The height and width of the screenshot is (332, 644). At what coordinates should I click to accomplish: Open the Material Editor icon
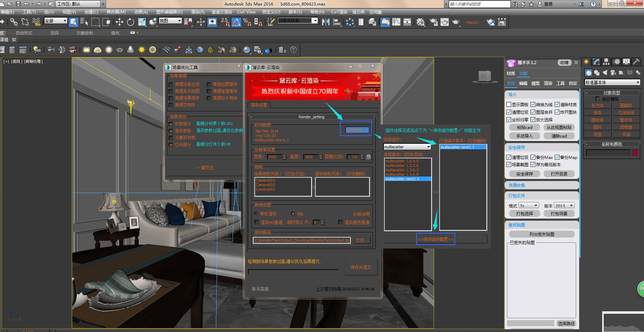pos(420,22)
